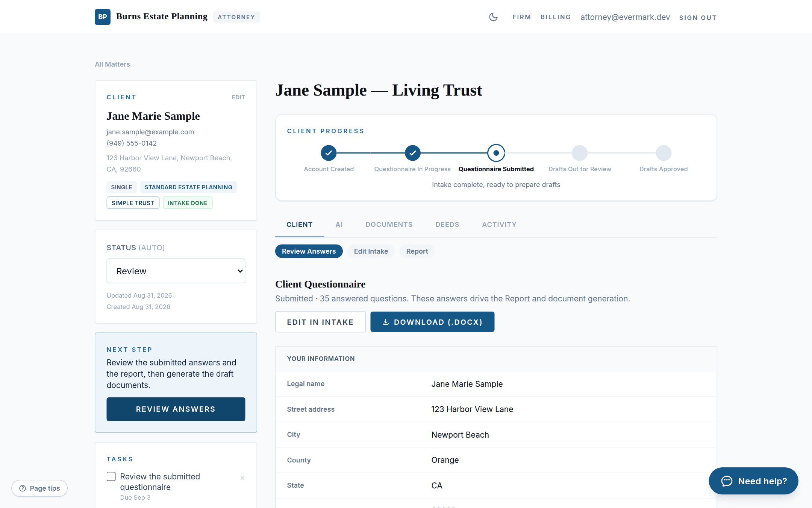This screenshot has width=812, height=508.
Task: Click the Review Answers next step button
Action: coord(176,409)
